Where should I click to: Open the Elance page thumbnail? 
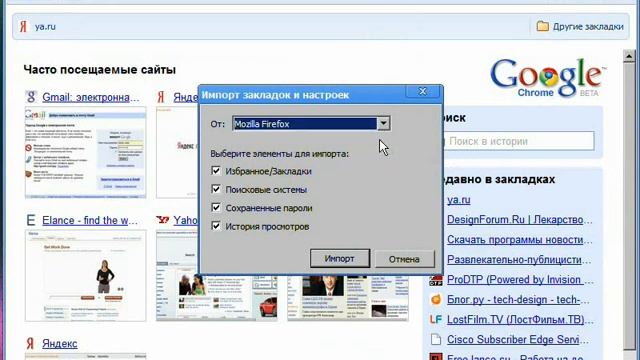point(85,276)
